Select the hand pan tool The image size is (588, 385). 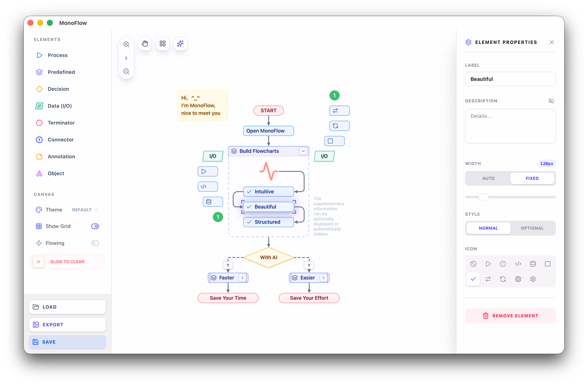[145, 44]
